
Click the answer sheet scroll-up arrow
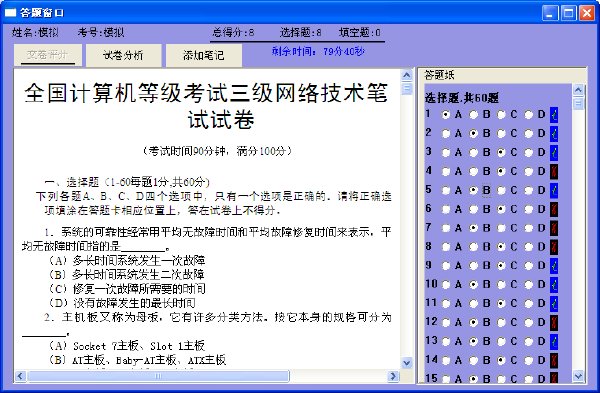coord(578,90)
